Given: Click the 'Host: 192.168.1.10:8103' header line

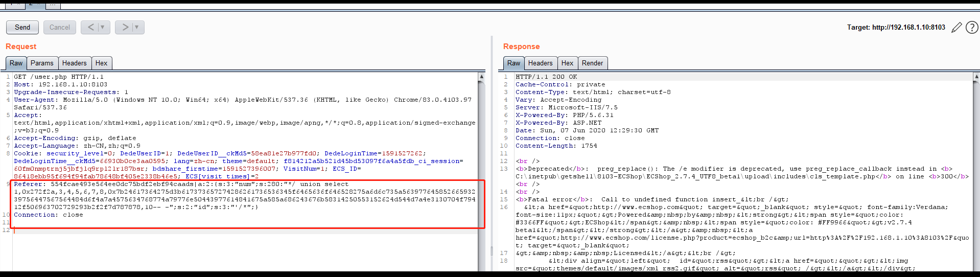Looking at the screenshot, I should 61,84.
